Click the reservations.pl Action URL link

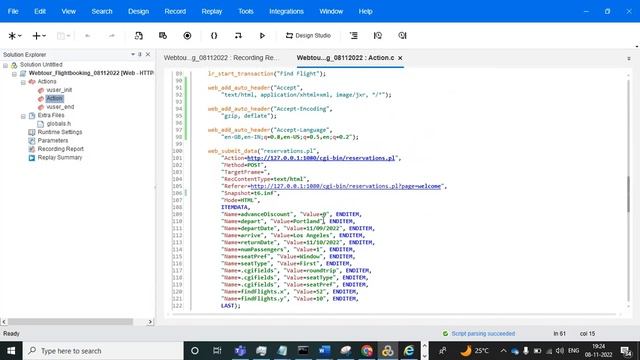coord(321,158)
